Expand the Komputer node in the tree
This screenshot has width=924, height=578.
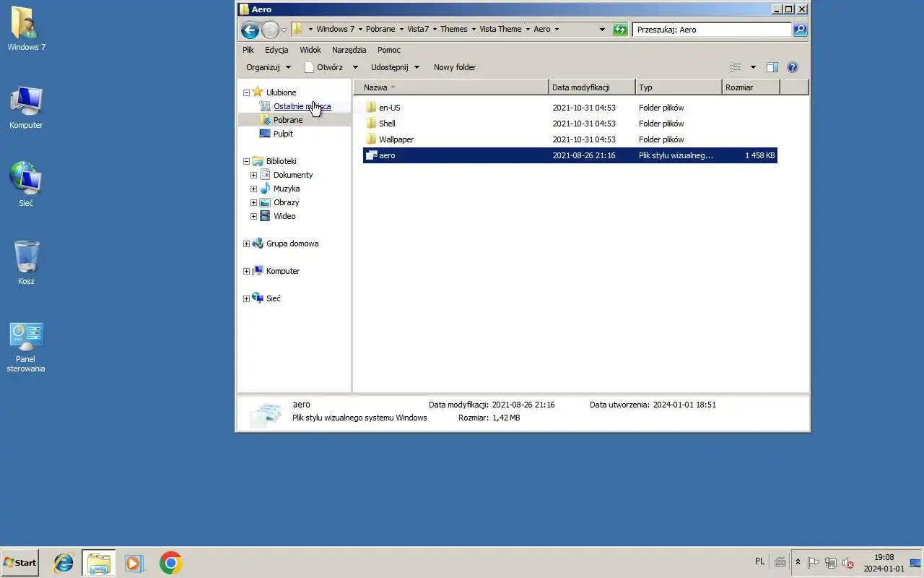246,271
